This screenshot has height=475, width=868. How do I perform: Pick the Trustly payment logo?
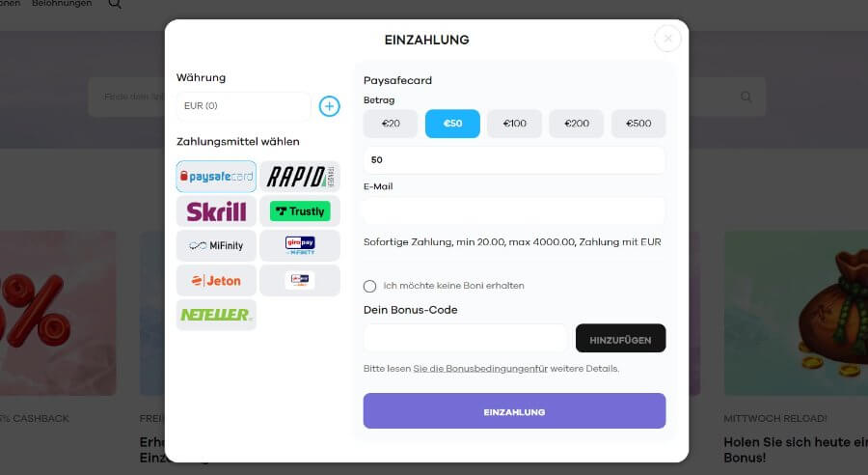tap(300, 211)
